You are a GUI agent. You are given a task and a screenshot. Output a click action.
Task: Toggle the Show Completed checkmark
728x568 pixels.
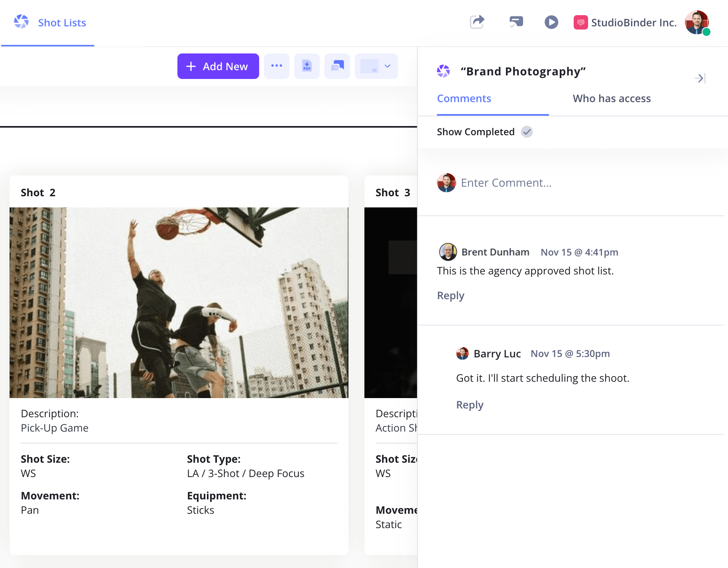[527, 132]
